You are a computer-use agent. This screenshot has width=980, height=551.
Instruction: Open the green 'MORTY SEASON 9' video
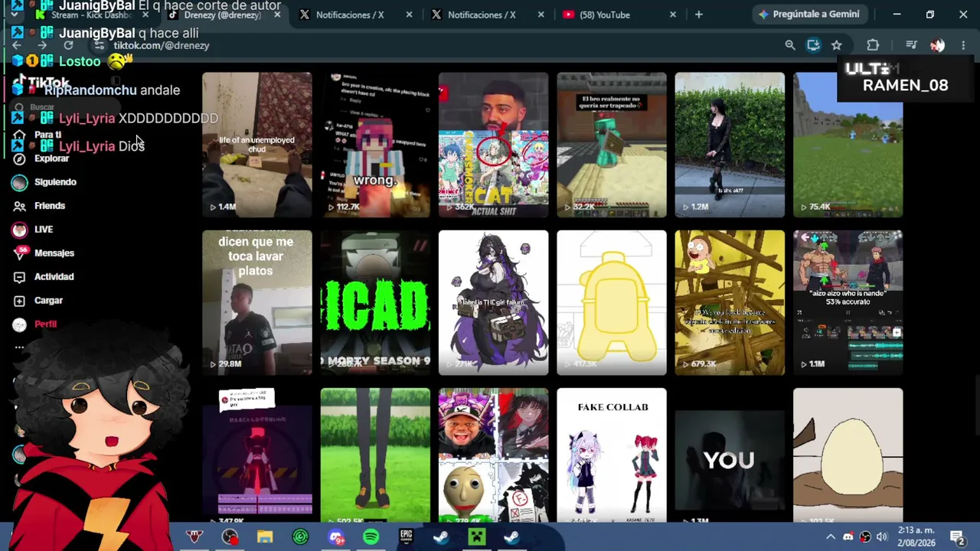point(375,303)
